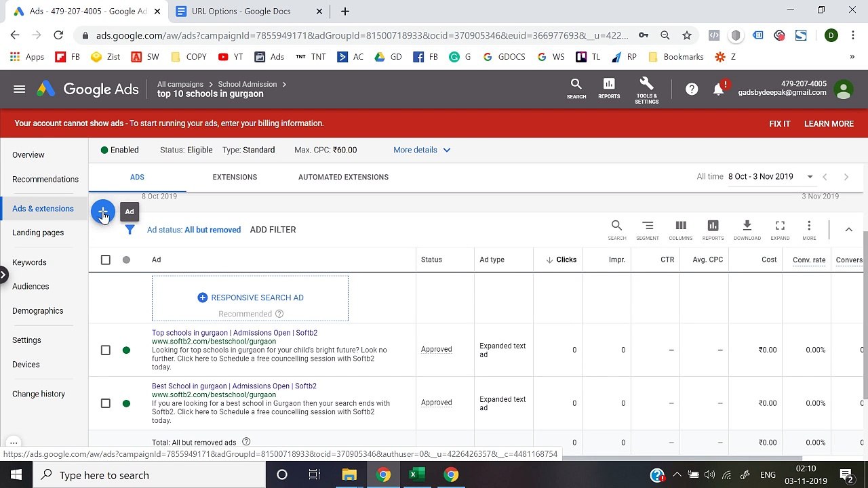Expand the side panel arrow

3,275
